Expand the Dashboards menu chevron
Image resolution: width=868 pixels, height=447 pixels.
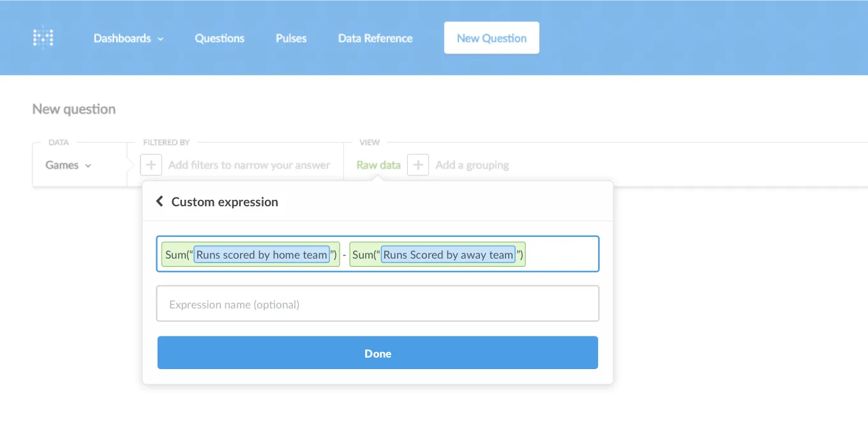click(161, 39)
